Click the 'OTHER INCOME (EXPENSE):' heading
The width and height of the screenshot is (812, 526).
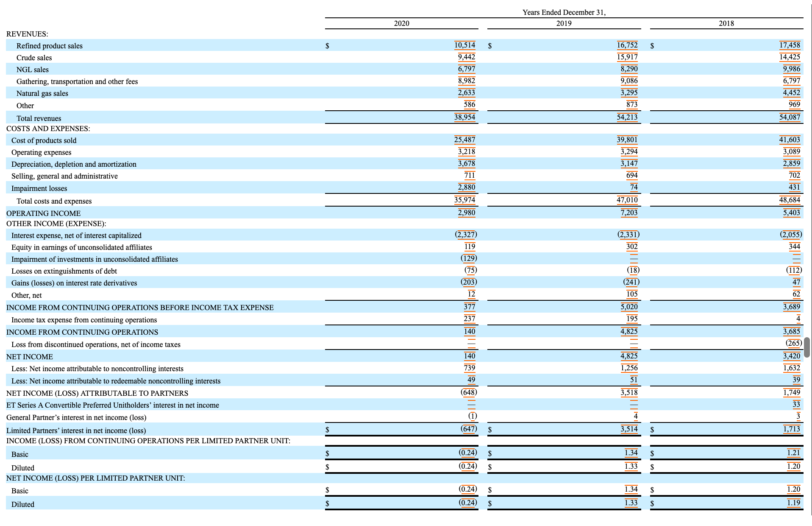[x=56, y=224]
